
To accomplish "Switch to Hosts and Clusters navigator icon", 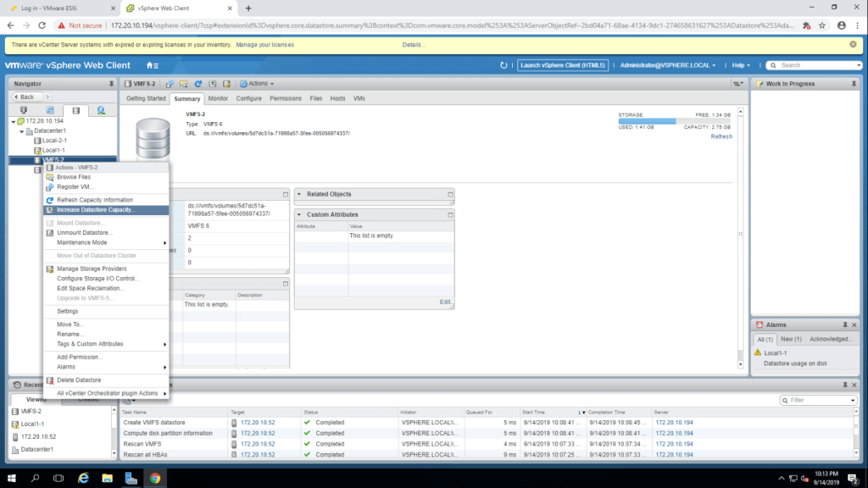I will (24, 110).
